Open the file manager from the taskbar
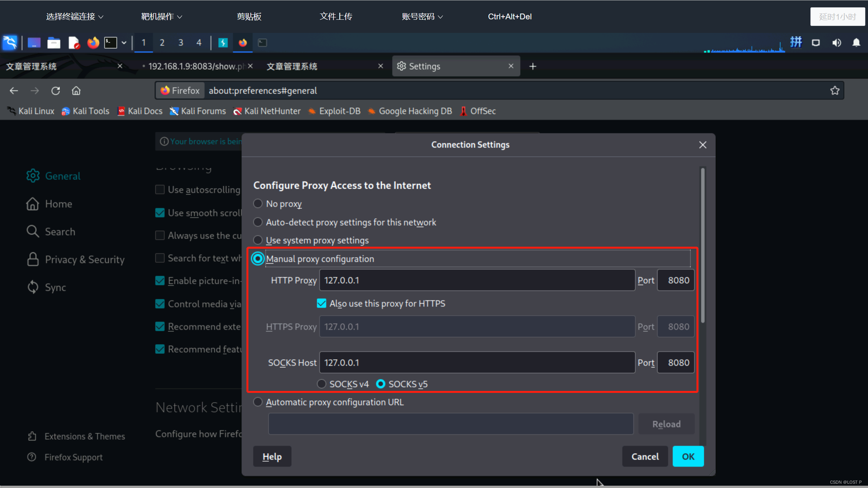868x488 pixels. (x=54, y=43)
